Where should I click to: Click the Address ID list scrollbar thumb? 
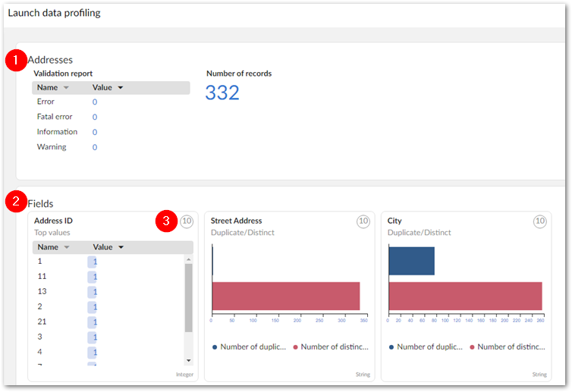(x=189, y=297)
